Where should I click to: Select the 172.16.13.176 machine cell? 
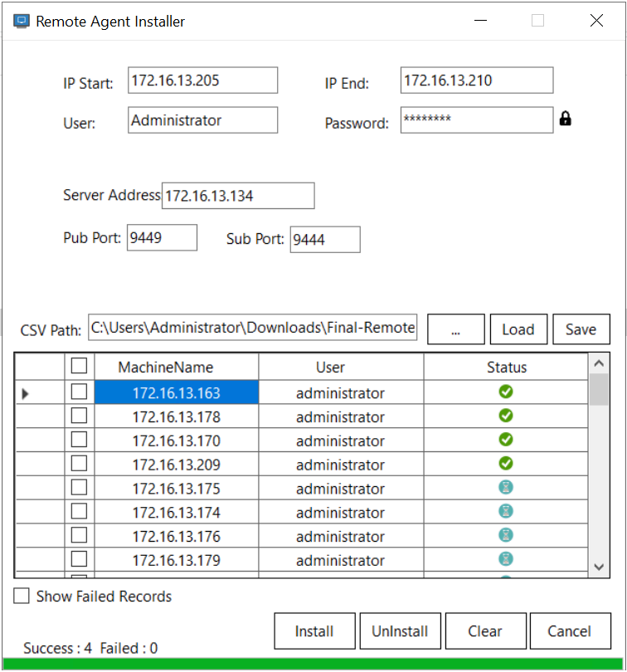tap(176, 536)
